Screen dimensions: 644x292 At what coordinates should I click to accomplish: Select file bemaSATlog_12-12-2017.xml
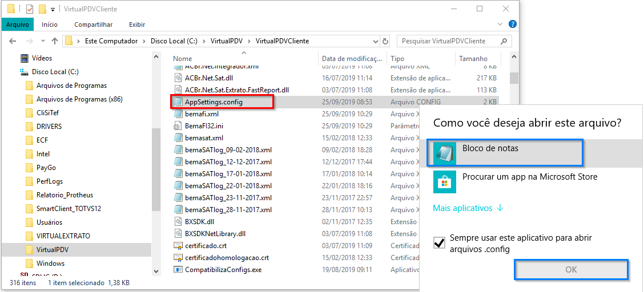[x=228, y=161]
